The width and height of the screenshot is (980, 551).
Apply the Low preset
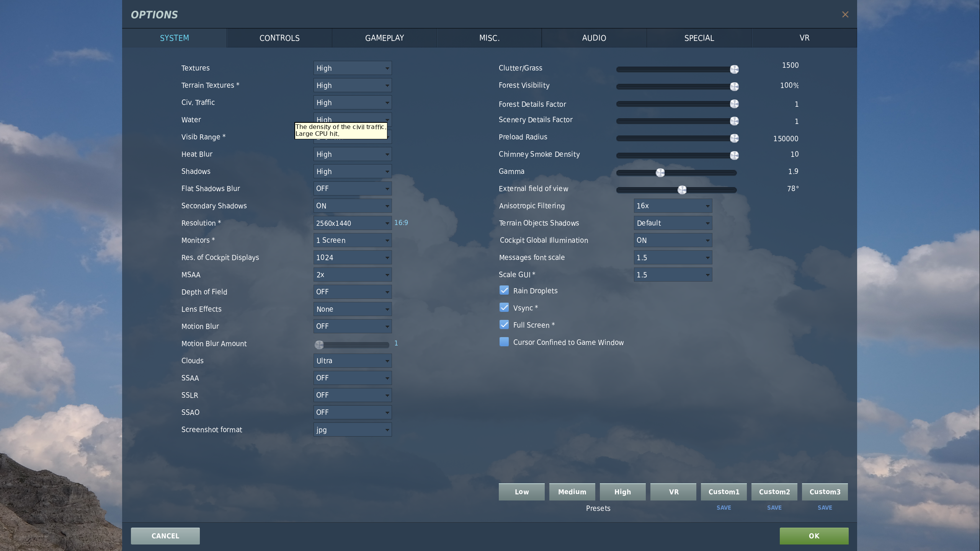(x=521, y=492)
